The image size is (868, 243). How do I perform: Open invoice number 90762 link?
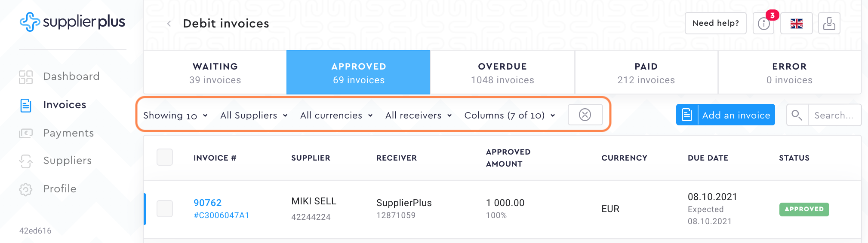[x=207, y=203]
